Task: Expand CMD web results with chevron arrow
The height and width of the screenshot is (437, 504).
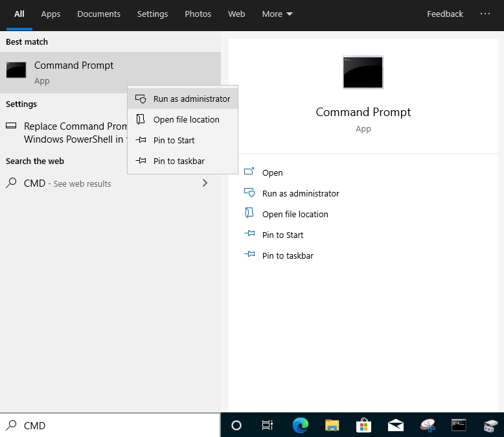Action: 205,183
